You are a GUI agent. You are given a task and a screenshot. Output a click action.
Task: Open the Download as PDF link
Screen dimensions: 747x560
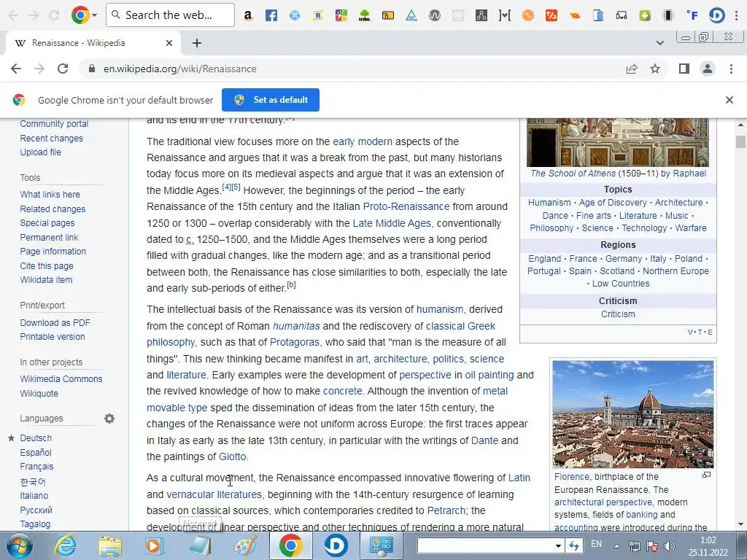pyautogui.click(x=55, y=322)
